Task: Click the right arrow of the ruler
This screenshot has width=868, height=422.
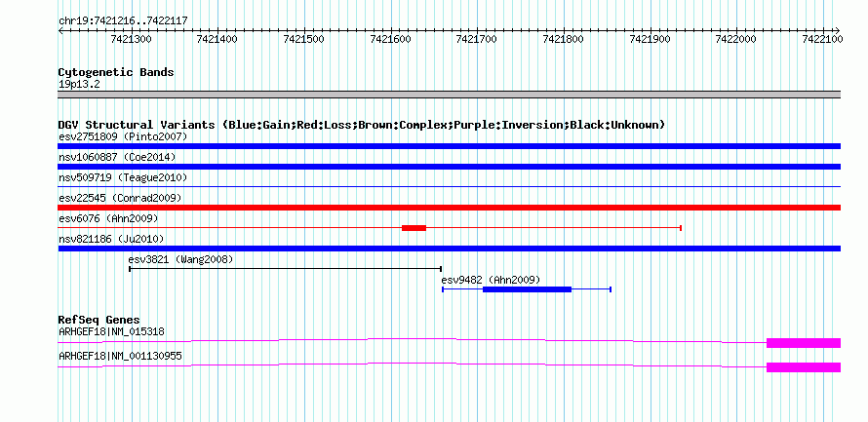Action: click(837, 30)
